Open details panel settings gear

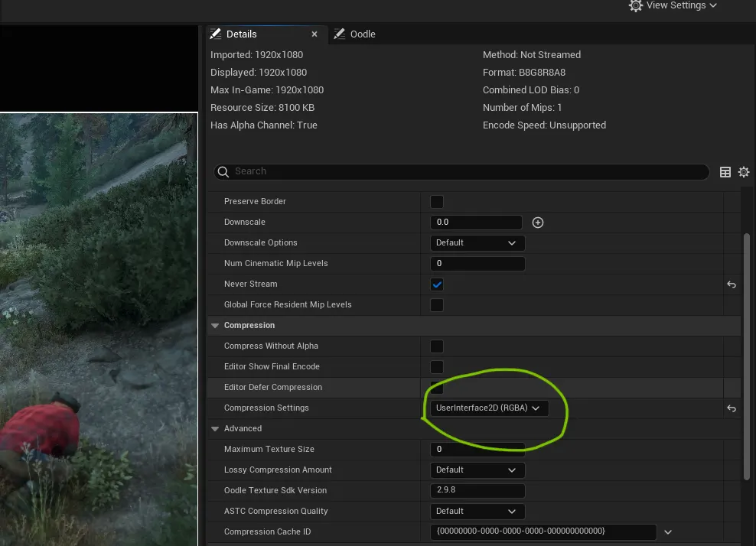click(744, 172)
